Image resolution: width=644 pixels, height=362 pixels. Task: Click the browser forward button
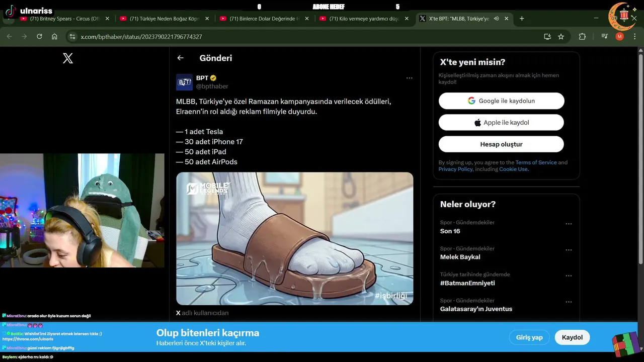click(24, 36)
